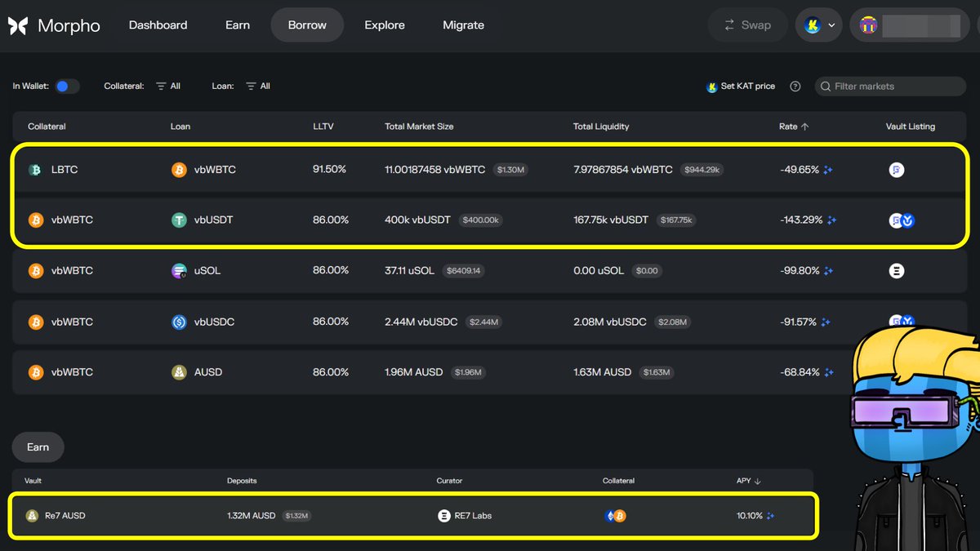
Task: Go to the Explore tab
Action: [x=385, y=25]
